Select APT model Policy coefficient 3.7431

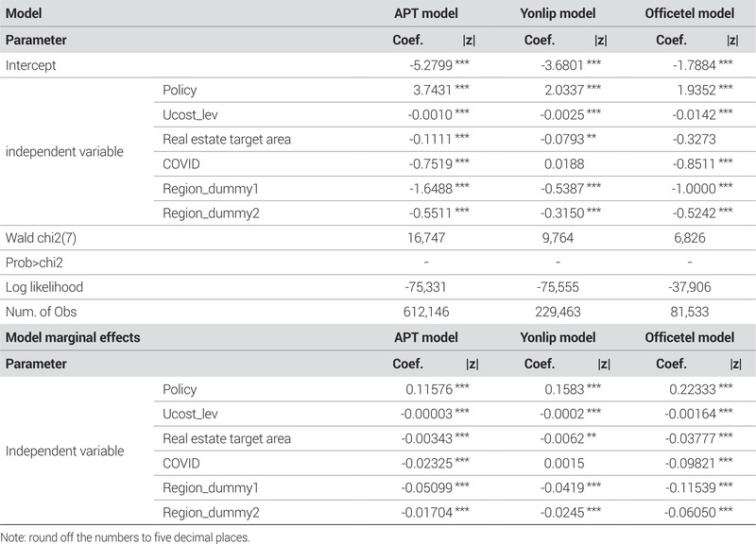430,90
